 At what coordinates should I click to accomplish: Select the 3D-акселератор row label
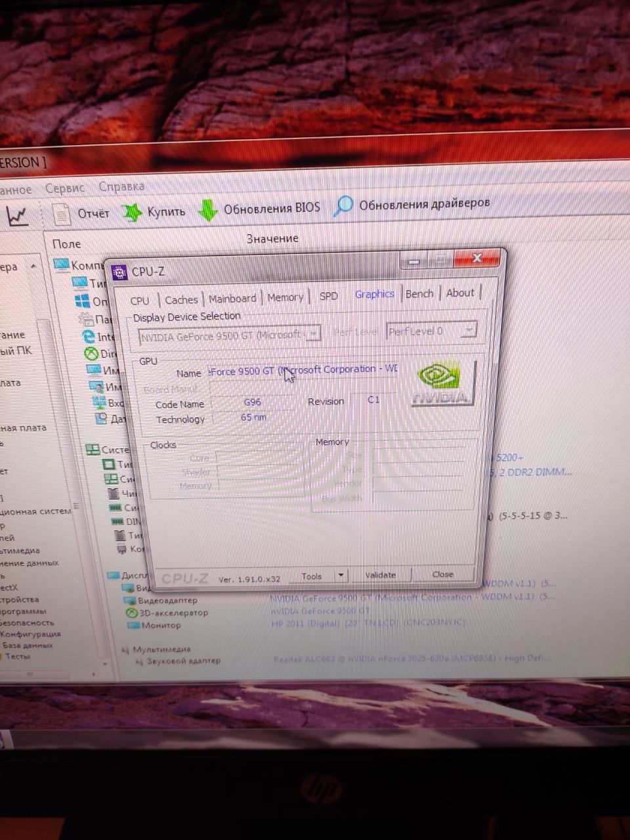[x=174, y=613]
